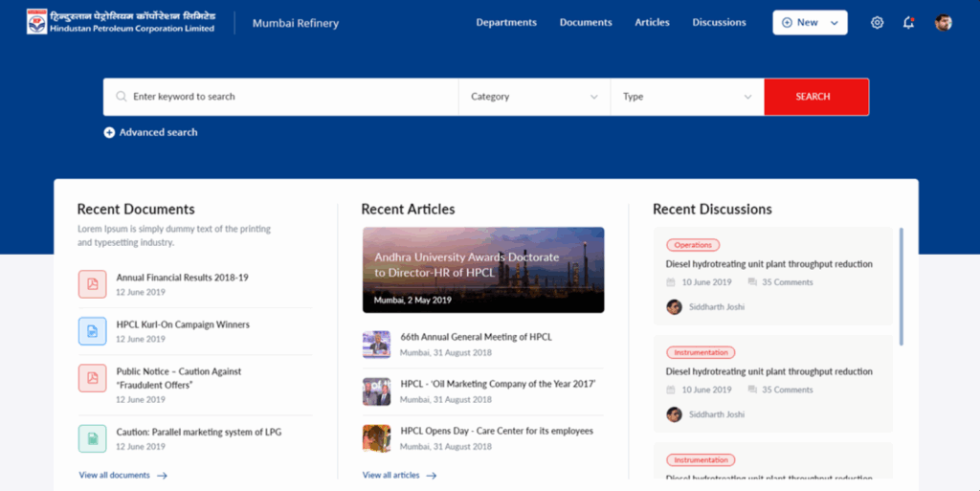Click Instrumentation tag in third discussion card

pyautogui.click(x=701, y=459)
